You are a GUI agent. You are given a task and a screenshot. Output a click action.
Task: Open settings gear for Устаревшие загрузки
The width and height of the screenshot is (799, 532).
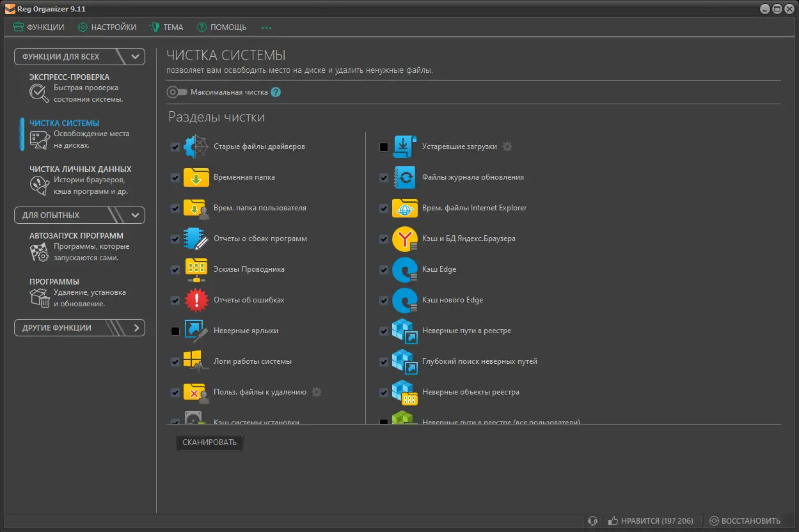click(507, 146)
